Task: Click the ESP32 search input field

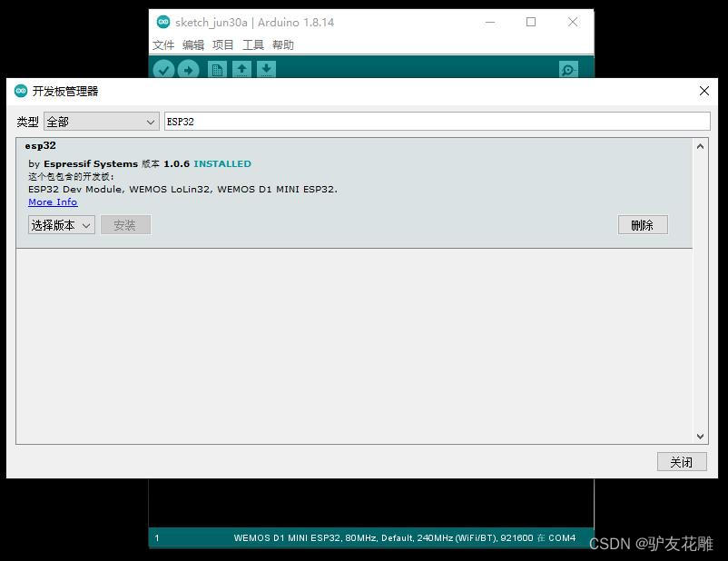Action: (437, 122)
